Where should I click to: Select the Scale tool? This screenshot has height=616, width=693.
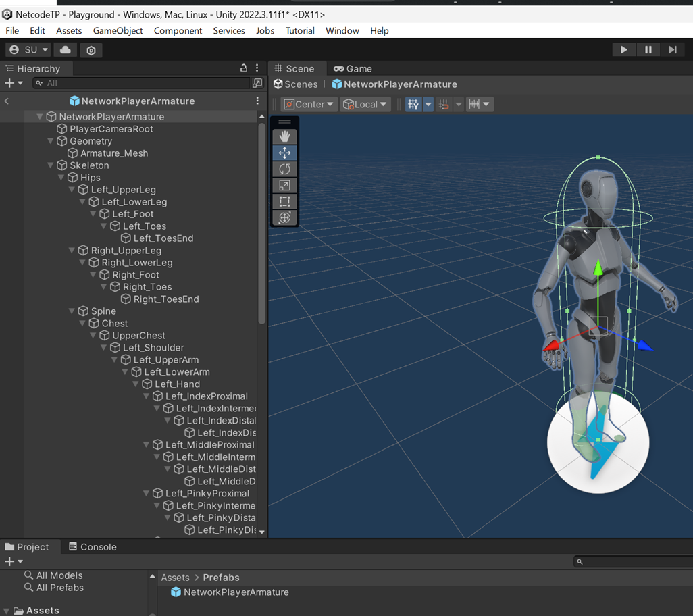tap(284, 185)
